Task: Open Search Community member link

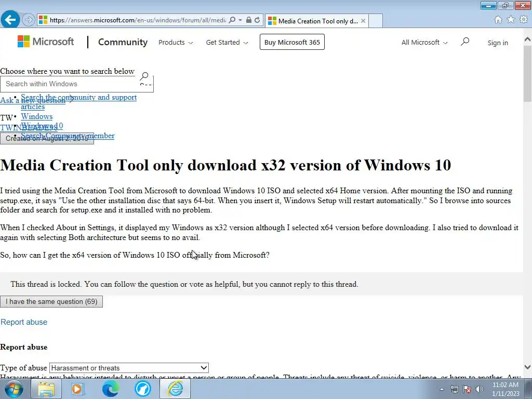Action: click(x=68, y=136)
